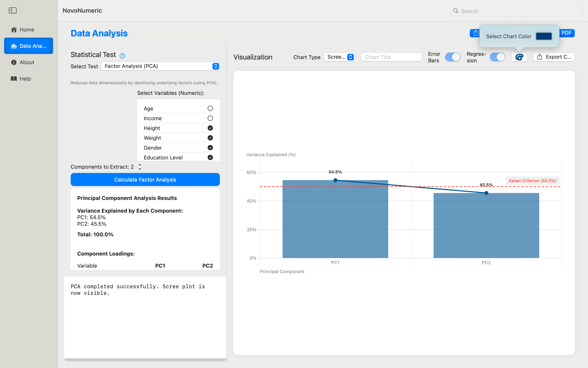Viewport: 588px width, 368px height.
Task: Open the Select Test dropdown
Action: point(161,66)
